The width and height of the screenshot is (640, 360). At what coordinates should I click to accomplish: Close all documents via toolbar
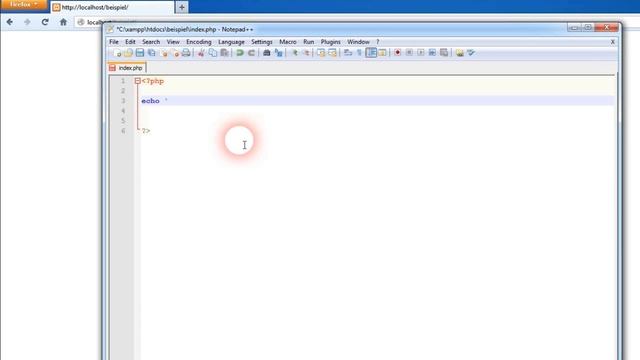[175, 53]
